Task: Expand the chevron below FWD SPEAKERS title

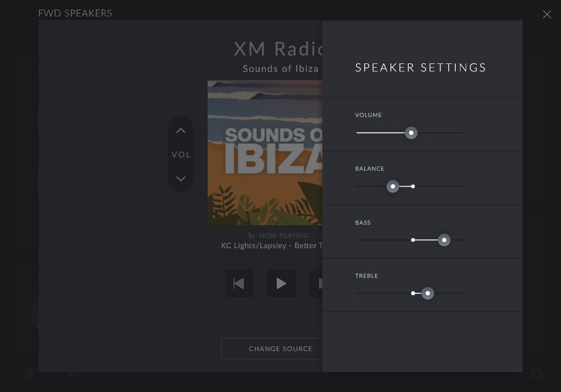Action: tap(24, 37)
